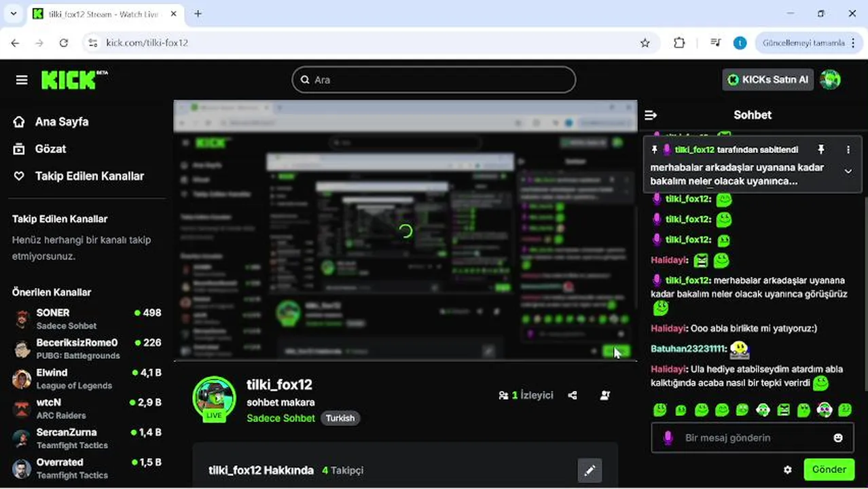The width and height of the screenshot is (868, 489).
Task: Share the tilki_fox12 stream
Action: click(573, 395)
